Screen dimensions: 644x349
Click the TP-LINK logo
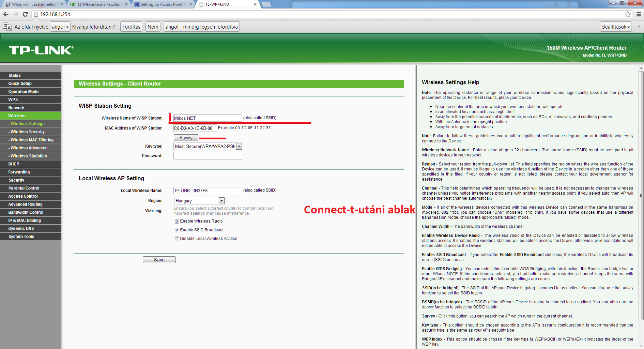point(41,50)
